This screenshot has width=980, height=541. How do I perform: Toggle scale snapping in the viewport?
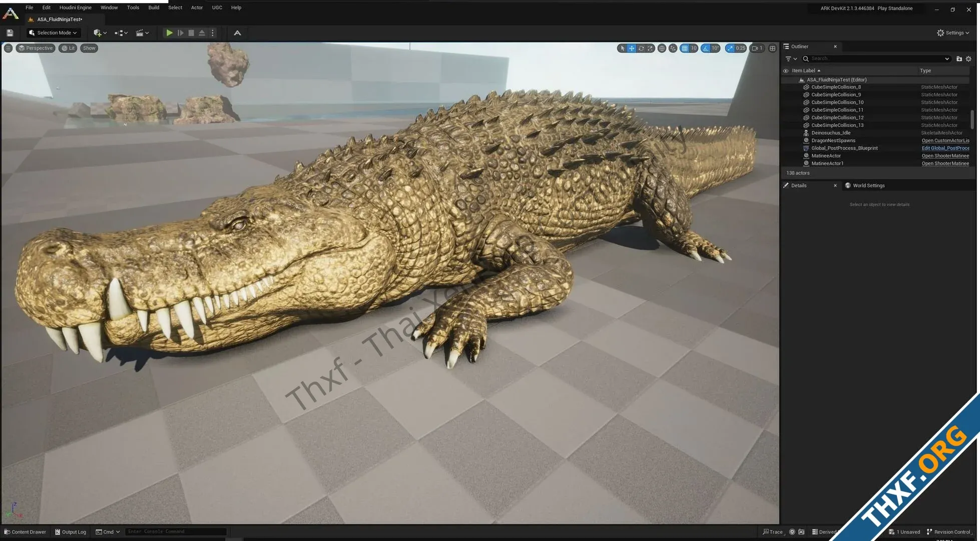(730, 48)
